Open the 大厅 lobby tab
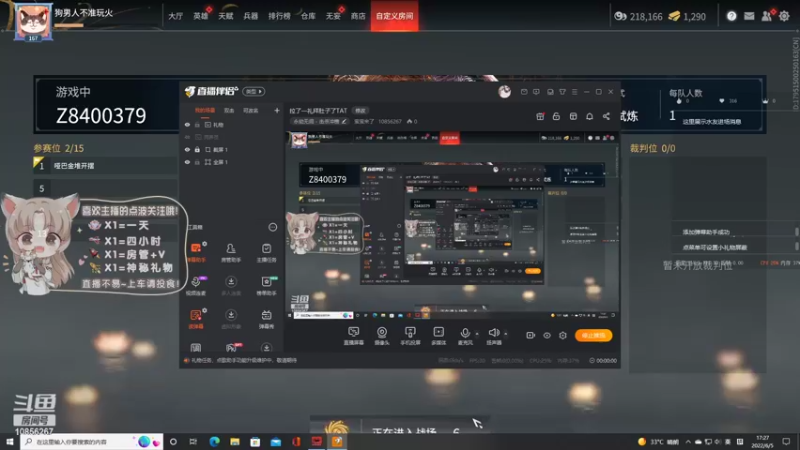 (175, 16)
